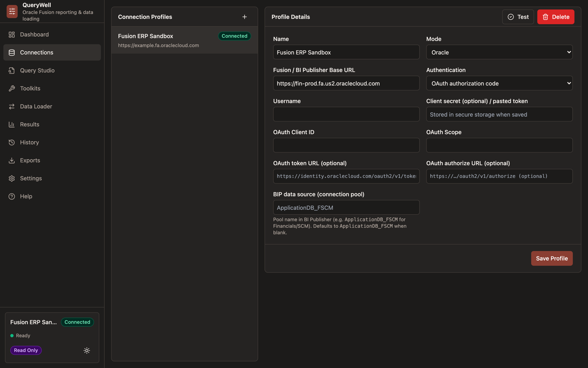Click the checkmark icon in Test button
Screen dimensions: 588x368
point(511,17)
